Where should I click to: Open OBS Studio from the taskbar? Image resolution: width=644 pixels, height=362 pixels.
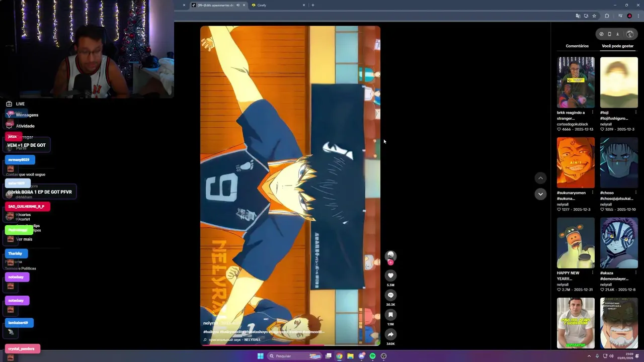point(384,356)
